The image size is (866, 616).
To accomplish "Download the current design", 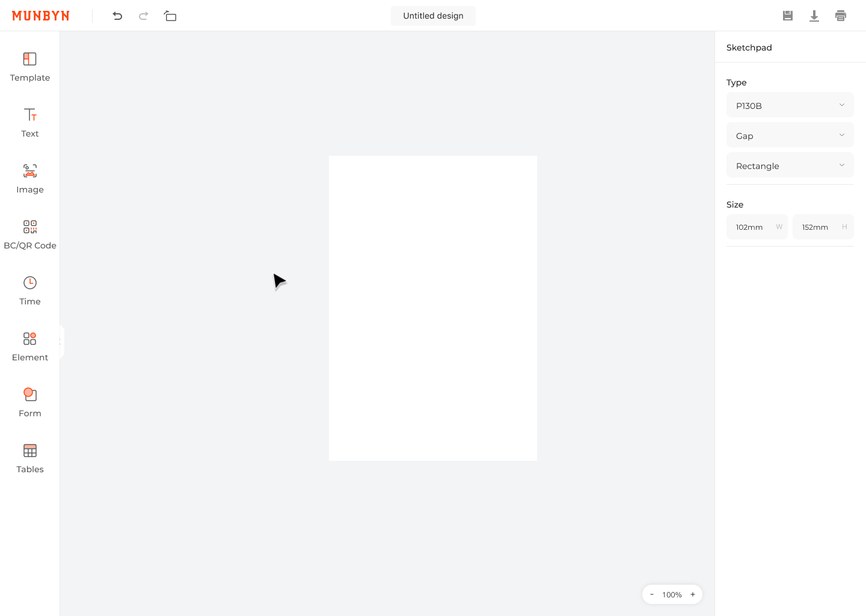I will click(x=814, y=16).
